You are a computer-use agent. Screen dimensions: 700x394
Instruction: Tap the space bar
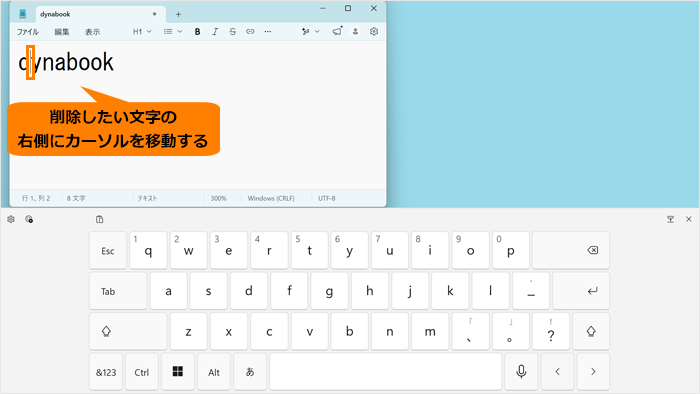[386, 372]
